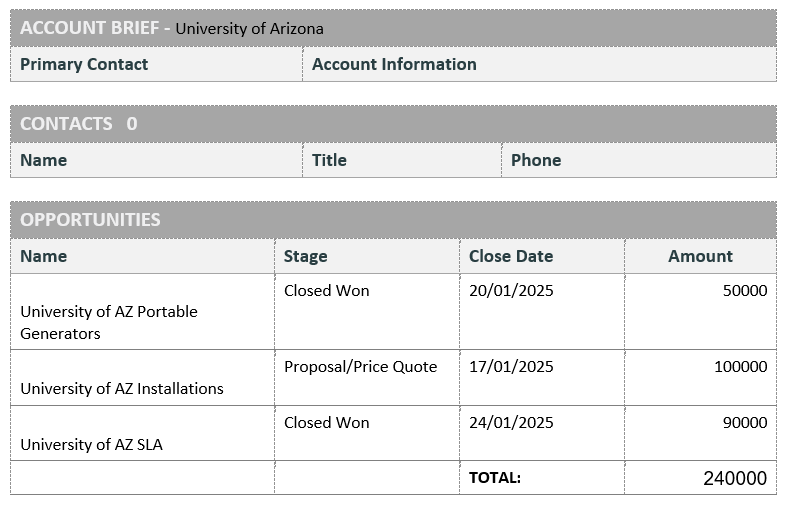
Task: Select University of AZ Portable Generators cell
Action: tap(143, 312)
